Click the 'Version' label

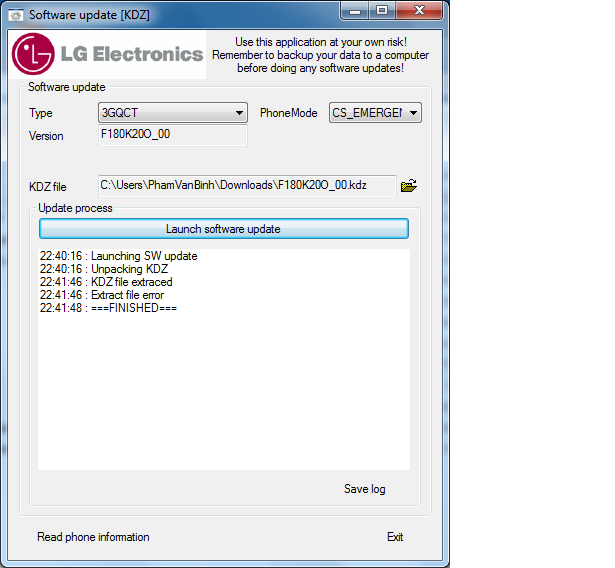tap(46, 136)
